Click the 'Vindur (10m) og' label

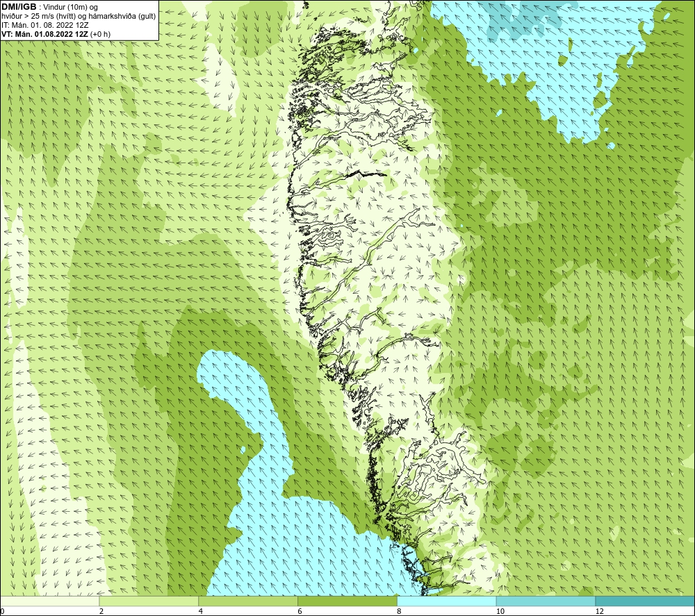[70, 8]
